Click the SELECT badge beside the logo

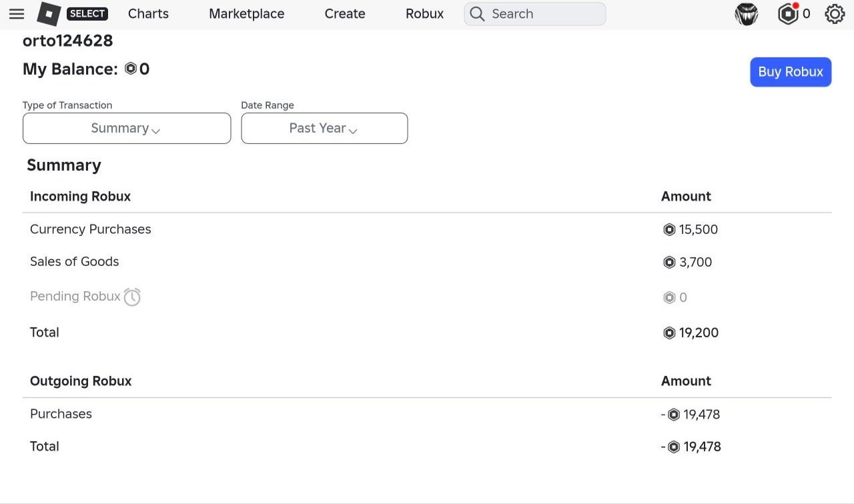tap(87, 14)
